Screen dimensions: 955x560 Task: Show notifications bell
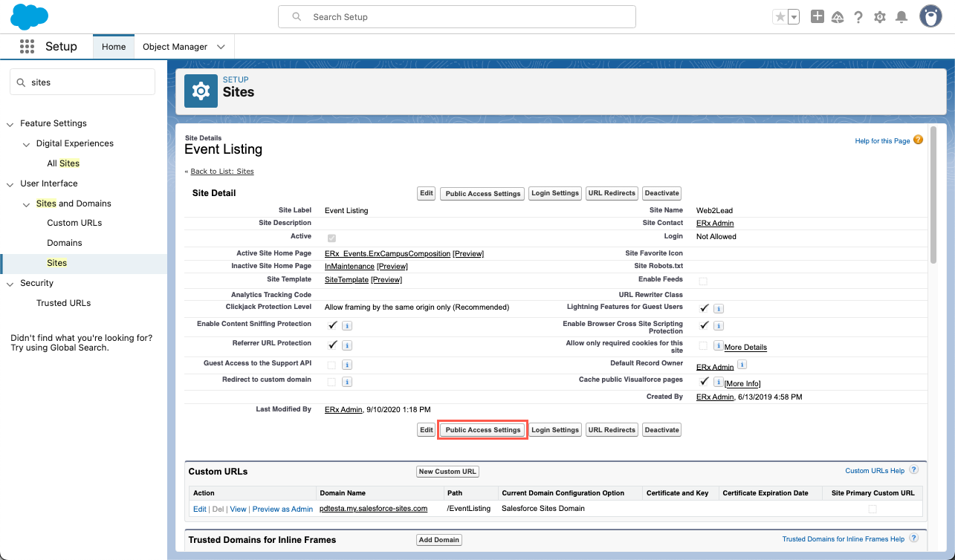[x=901, y=17]
